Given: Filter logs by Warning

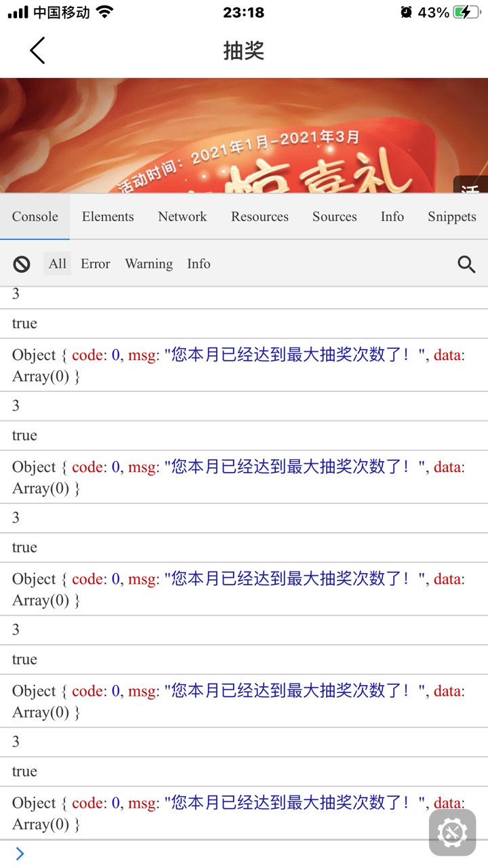Looking at the screenshot, I should pyautogui.click(x=149, y=264).
